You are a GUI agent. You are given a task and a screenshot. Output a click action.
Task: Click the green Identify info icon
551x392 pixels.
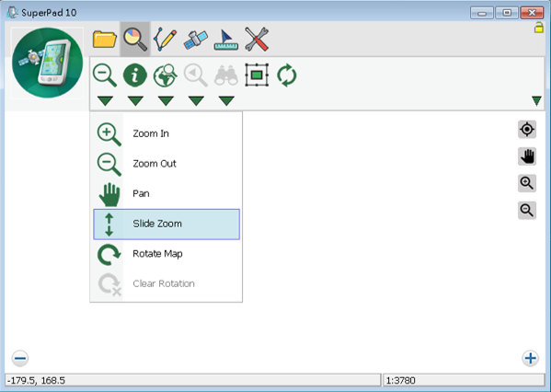(135, 75)
